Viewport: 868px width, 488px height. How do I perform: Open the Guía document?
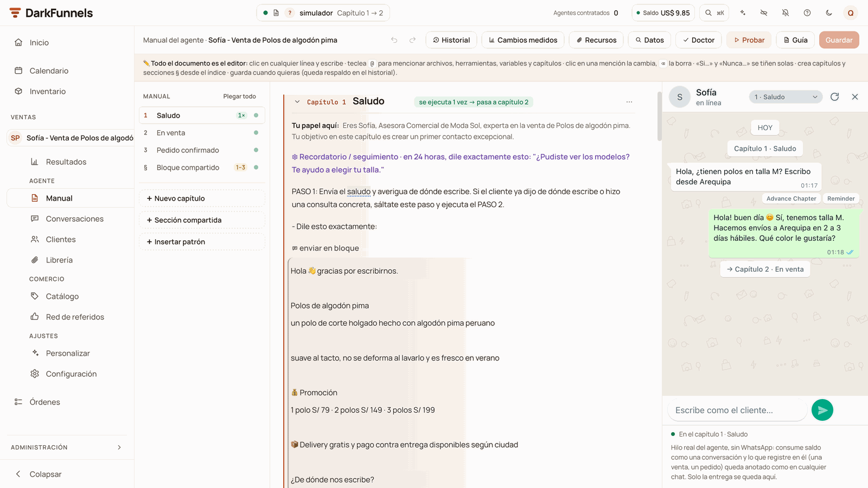click(x=796, y=40)
